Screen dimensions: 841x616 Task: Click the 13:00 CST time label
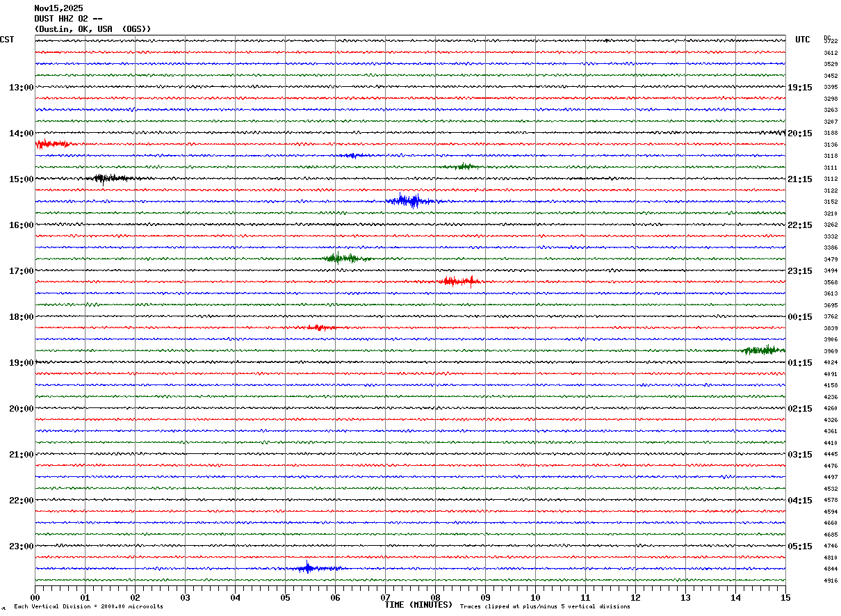click(21, 88)
